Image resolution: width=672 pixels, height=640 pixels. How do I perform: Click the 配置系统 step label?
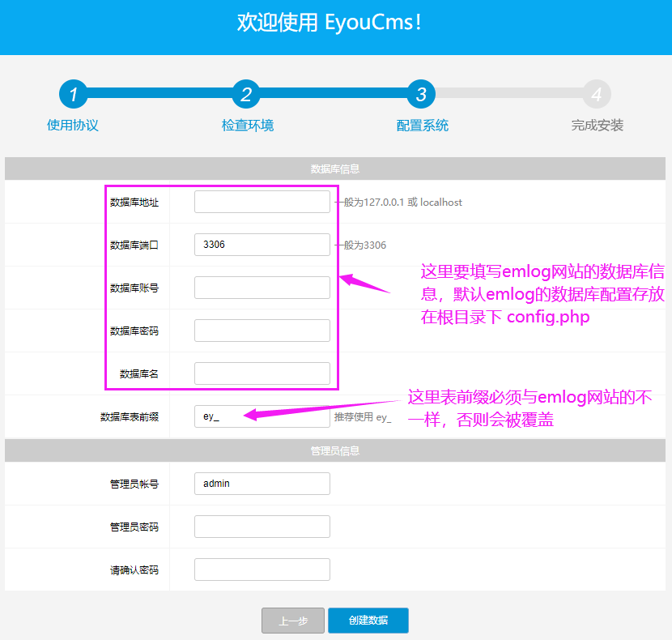423,126
